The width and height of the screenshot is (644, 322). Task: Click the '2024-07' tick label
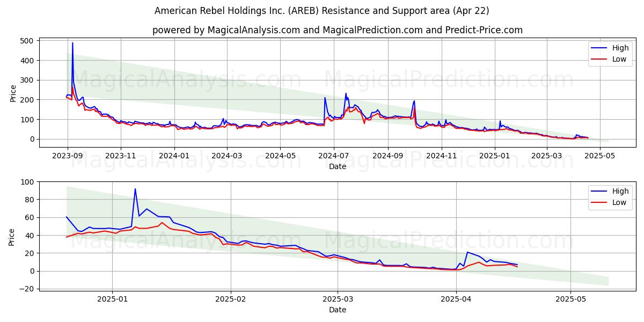pos(333,156)
